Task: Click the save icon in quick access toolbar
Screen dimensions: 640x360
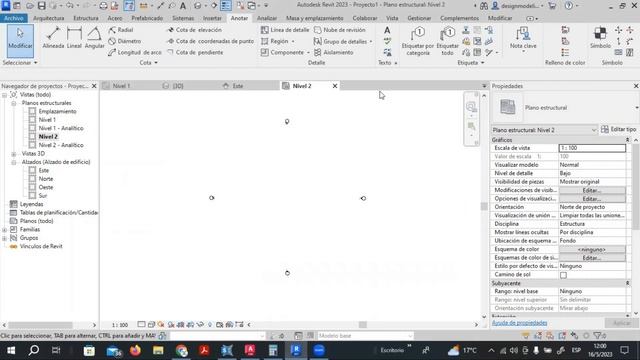Action: coord(42,6)
